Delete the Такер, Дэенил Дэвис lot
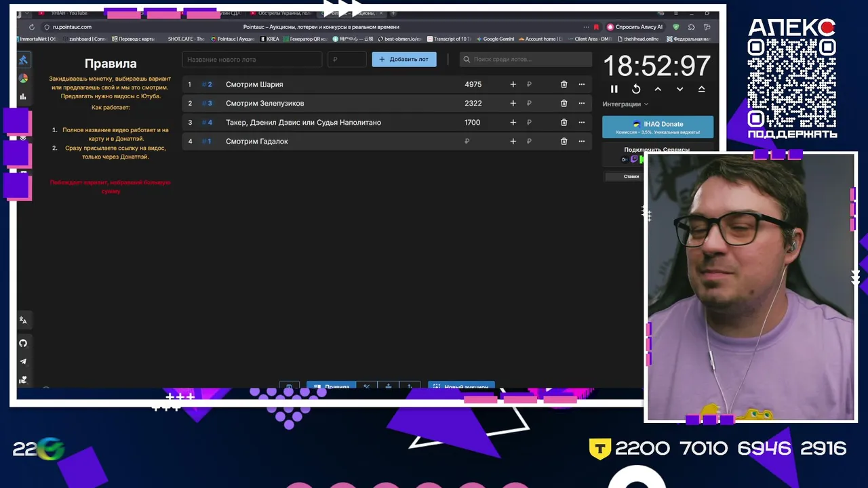 [x=564, y=123]
